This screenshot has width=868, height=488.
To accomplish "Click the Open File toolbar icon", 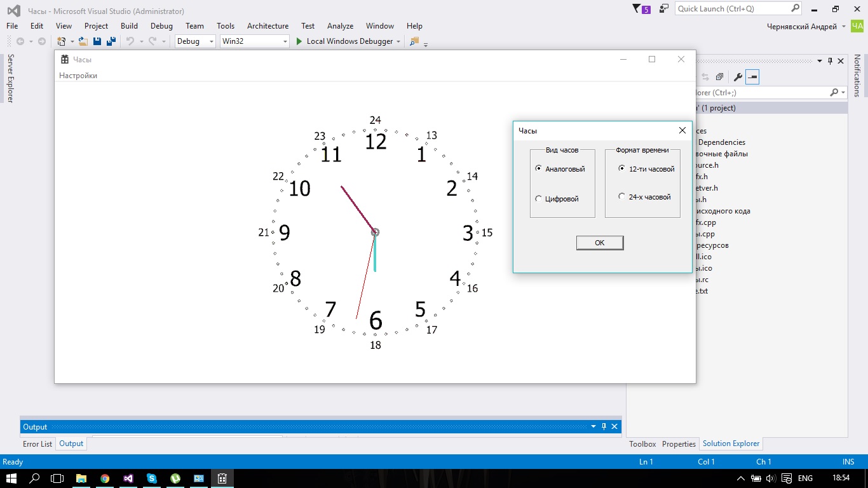I will point(83,41).
